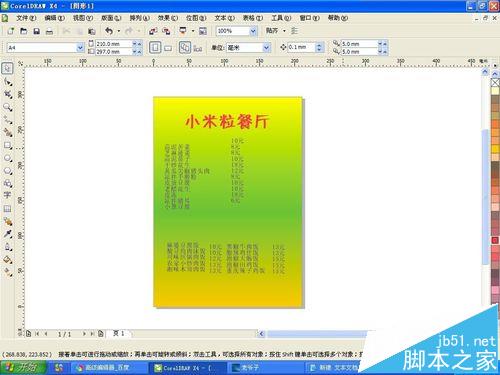Go to the next page arrow
The width and height of the screenshot is (500, 375).
tap(84, 333)
